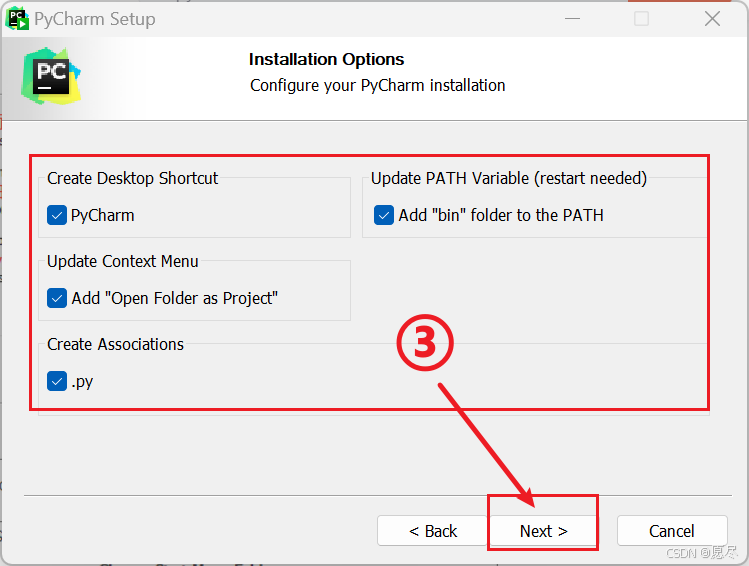Click the "PyCharm Setup" window title text
Viewport: 749px width, 566px height.
95,19
